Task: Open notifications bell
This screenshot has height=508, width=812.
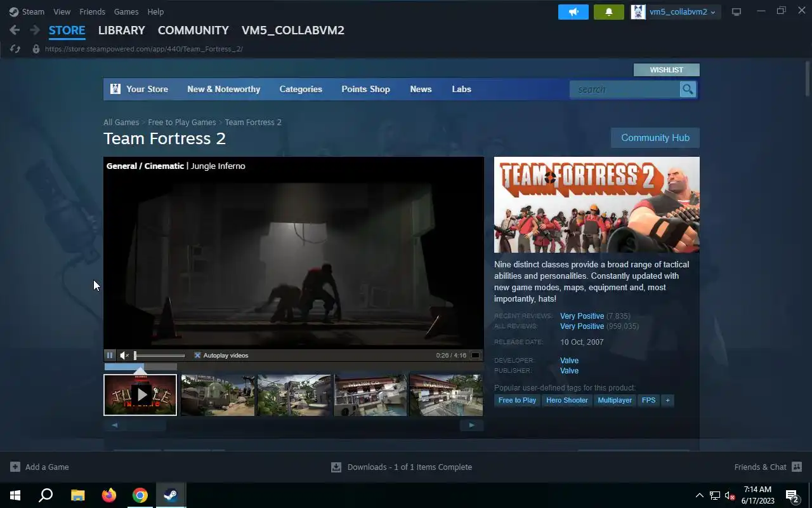Action: coord(609,11)
